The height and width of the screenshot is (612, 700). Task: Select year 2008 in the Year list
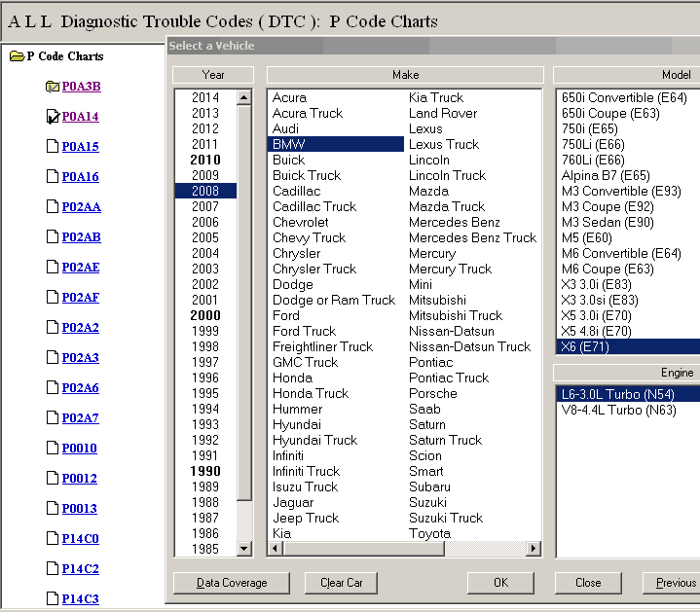(205, 191)
